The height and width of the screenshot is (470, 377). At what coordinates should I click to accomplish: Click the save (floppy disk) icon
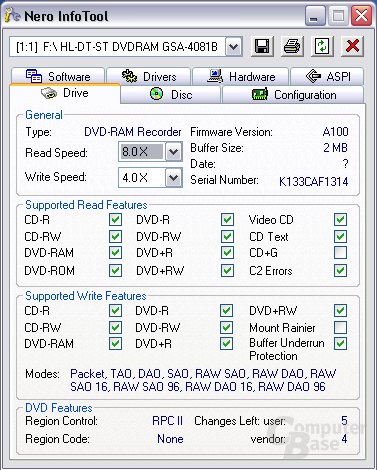point(262,46)
